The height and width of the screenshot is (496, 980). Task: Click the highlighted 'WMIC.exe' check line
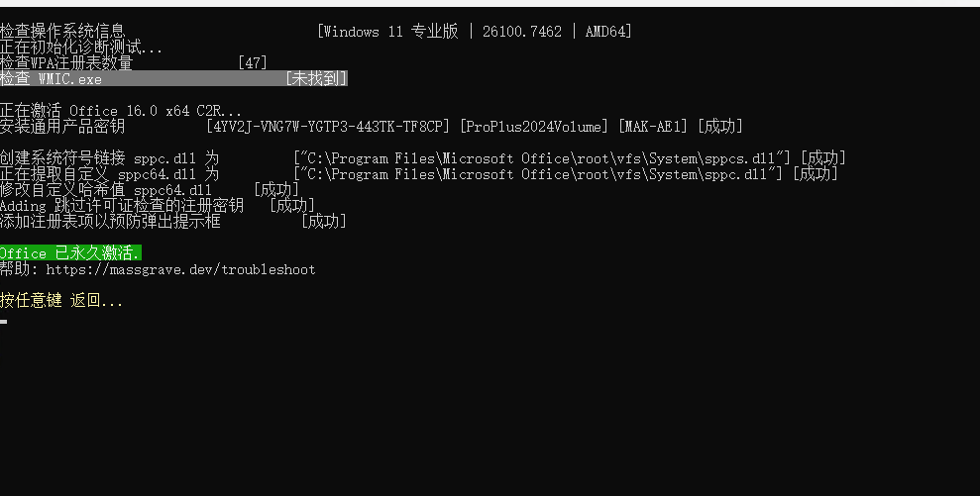(173, 79)
